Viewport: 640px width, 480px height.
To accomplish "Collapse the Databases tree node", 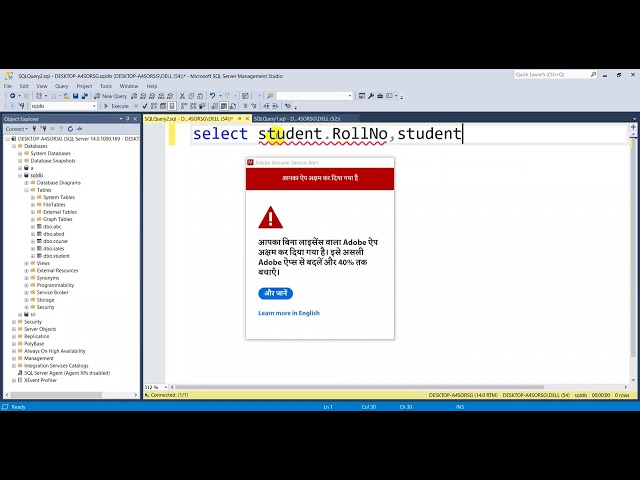I will [14, 146].
